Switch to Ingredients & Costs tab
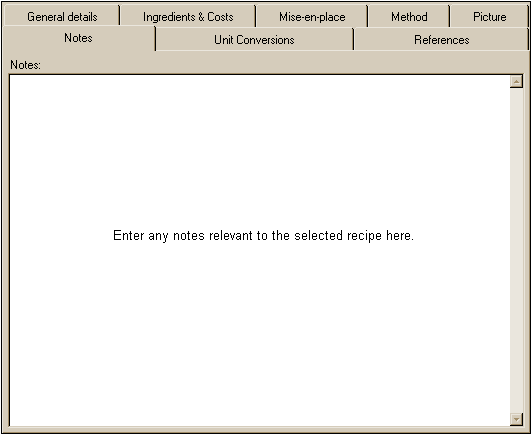 tap(188, 17)
